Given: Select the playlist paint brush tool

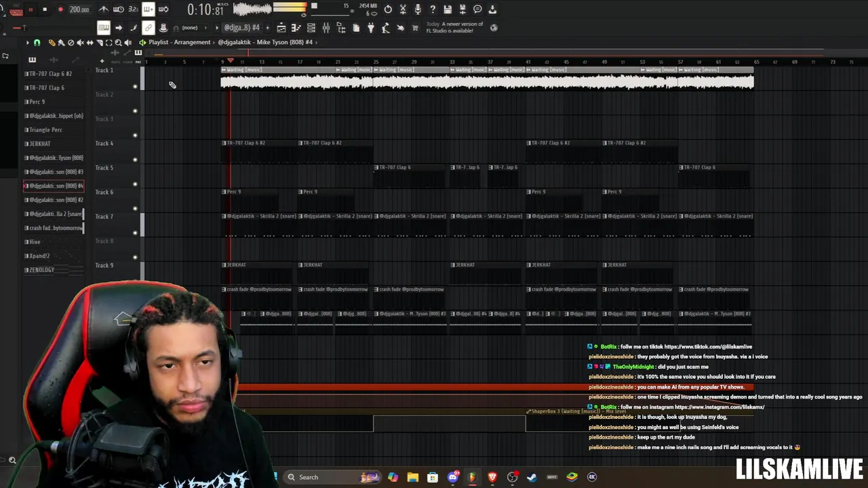Looking at the screenshot, I should coord(61,43).
